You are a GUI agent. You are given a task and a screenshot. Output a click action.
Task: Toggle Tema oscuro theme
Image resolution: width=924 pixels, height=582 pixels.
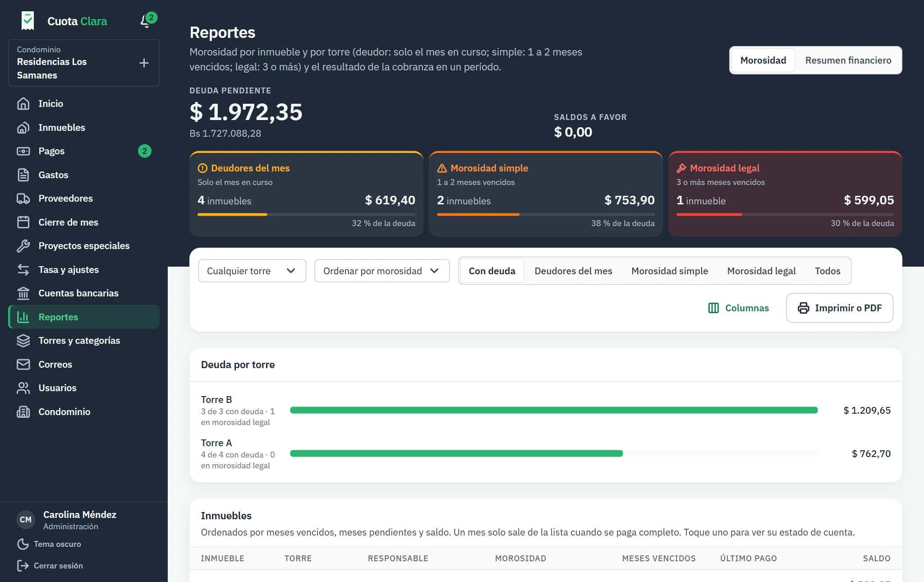[49, 544]
